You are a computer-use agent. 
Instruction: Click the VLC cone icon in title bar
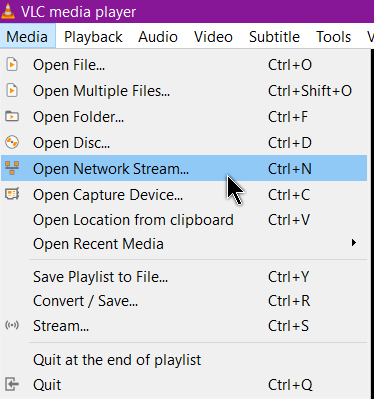click(x=8, y=11)
